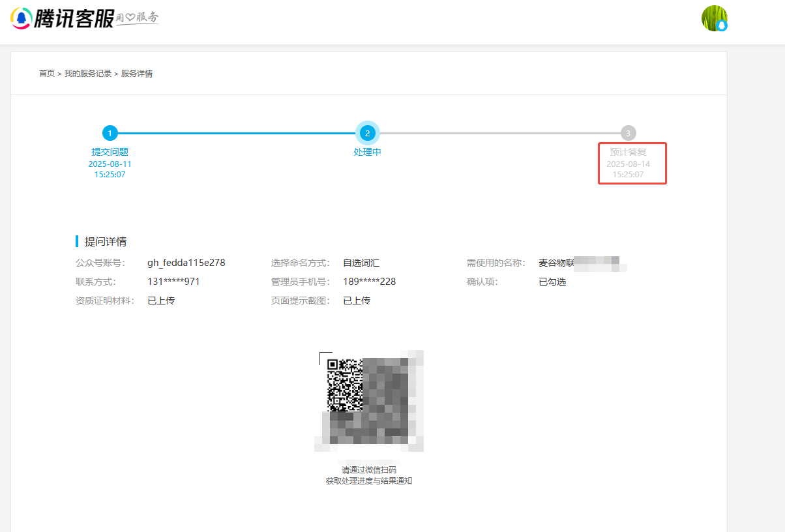Open the user avatar in the header
Screen dimensions: 785x532
point(714,18)
